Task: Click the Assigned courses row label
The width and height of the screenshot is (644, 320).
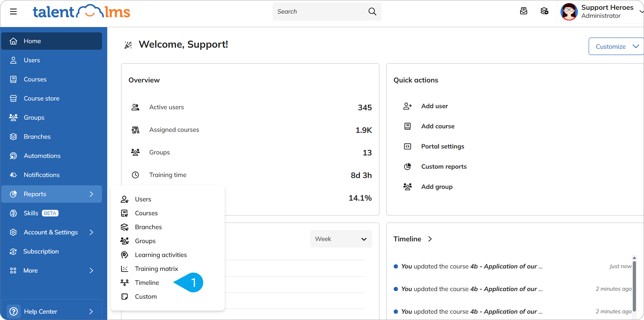Action: coord(174,130)
